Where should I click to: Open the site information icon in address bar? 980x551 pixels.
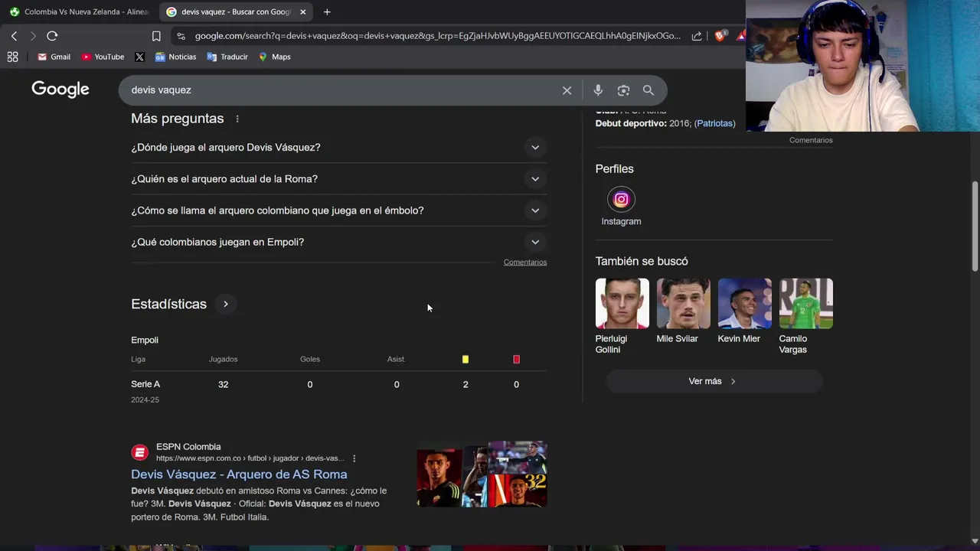(181, 36)
